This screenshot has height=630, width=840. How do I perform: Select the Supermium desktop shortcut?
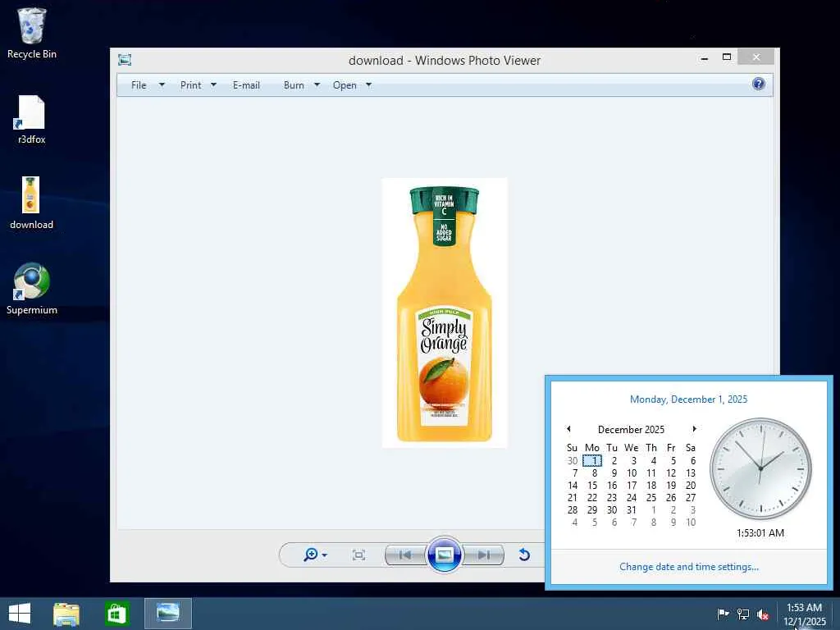click(x=32, y=289)
